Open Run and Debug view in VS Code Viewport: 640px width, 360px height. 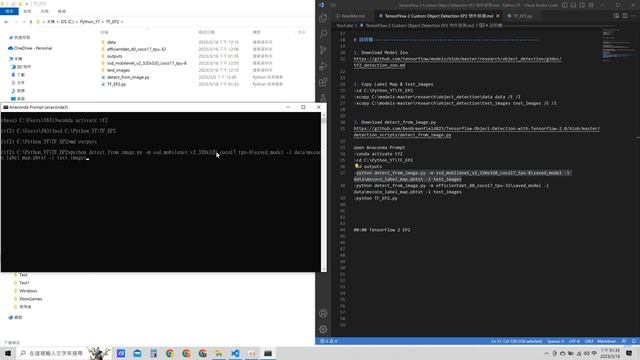click(323, 66)
